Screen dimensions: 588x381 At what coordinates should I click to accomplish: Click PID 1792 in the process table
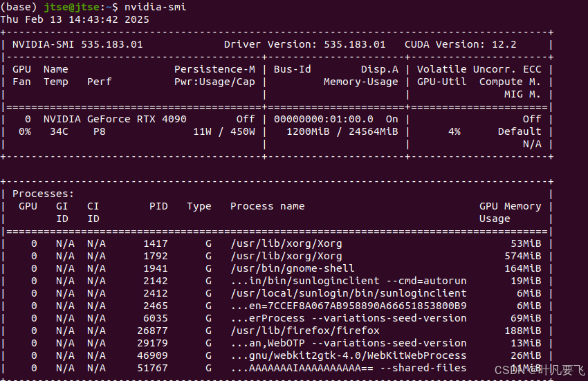tap(155, 256)
